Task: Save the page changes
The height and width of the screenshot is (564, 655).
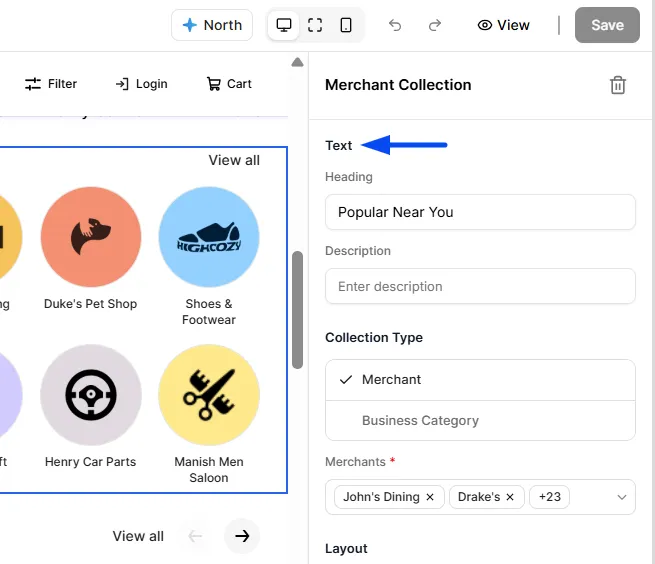Action: click(x=607, y=25)
